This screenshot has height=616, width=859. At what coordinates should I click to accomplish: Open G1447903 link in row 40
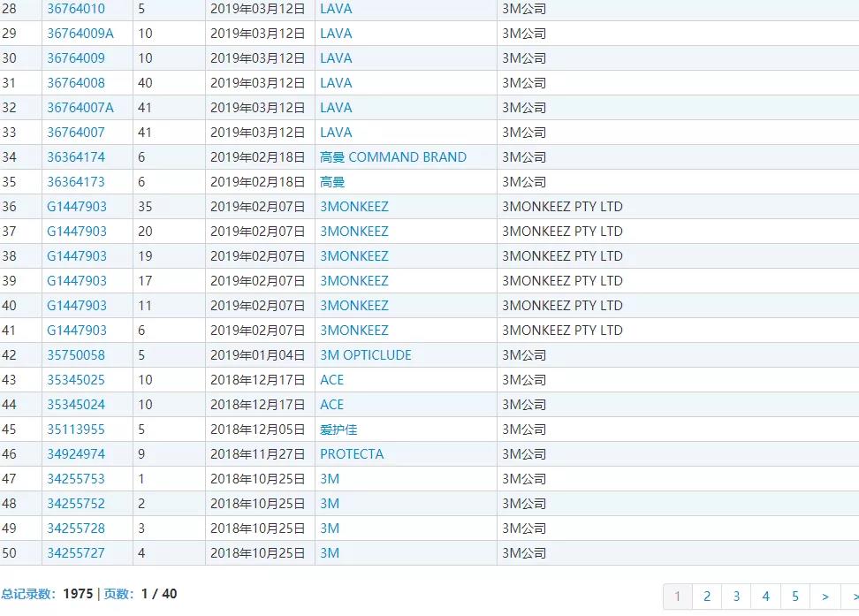pos(77,305)
